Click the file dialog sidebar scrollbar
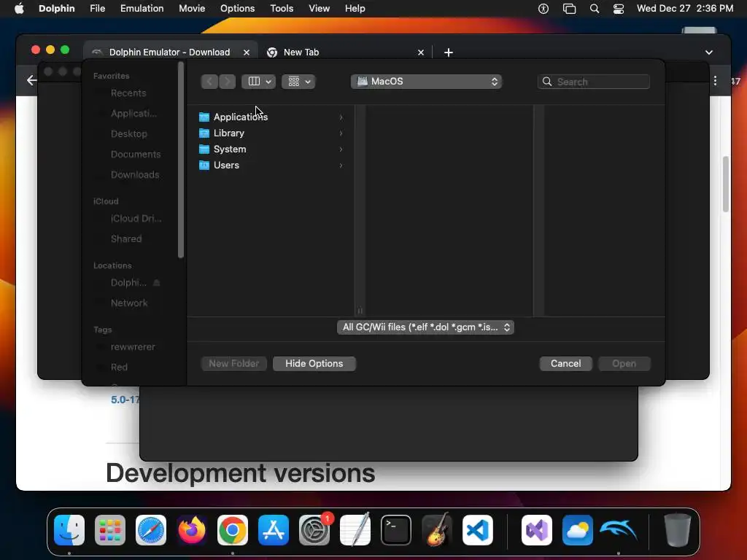This screenshot has width=747, height=560. (x=181, y=161)
